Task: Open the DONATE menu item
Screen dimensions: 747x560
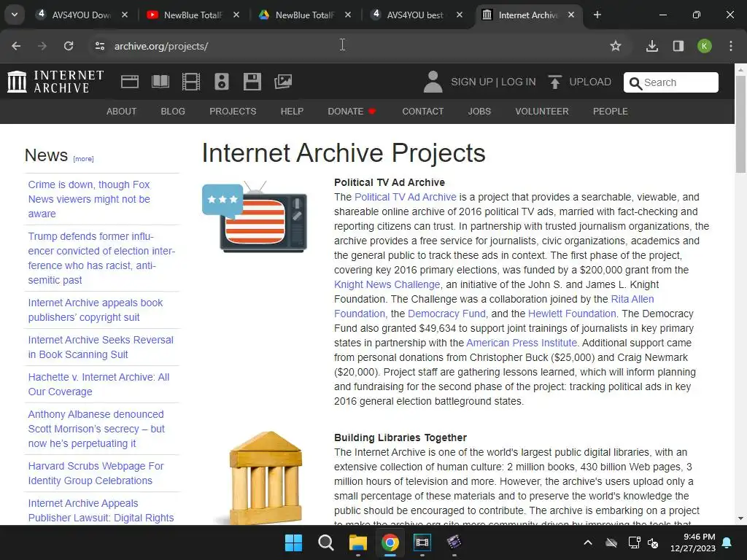Action: pos(352,112)
